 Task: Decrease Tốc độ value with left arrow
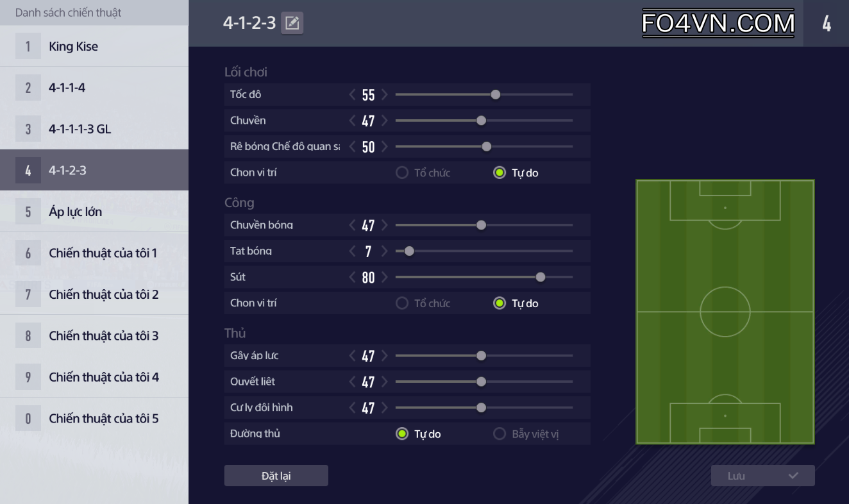(352, 95)
